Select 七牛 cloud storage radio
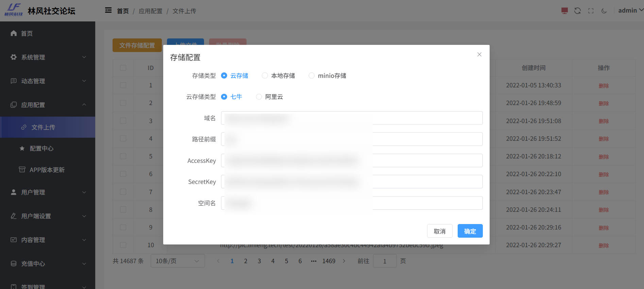 click(x=232, y=97)
